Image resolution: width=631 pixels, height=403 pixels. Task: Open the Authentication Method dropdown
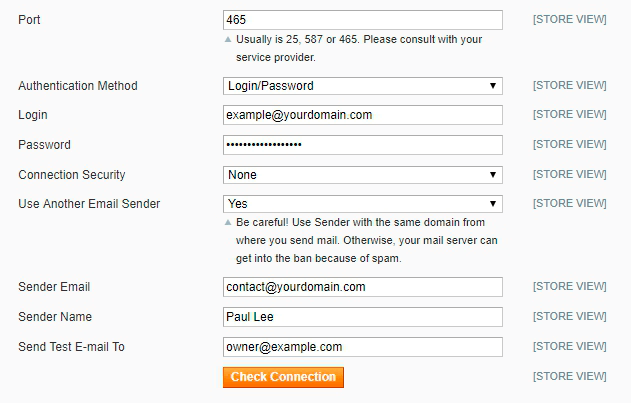click(362, 86)
